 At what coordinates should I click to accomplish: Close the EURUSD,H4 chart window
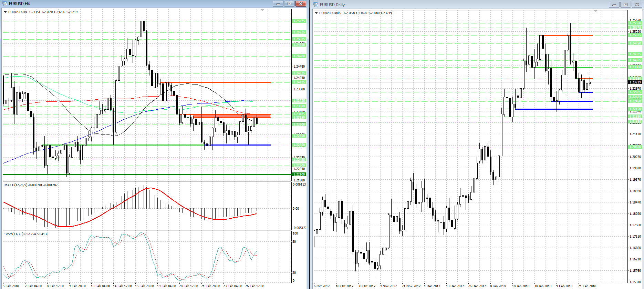301,3
